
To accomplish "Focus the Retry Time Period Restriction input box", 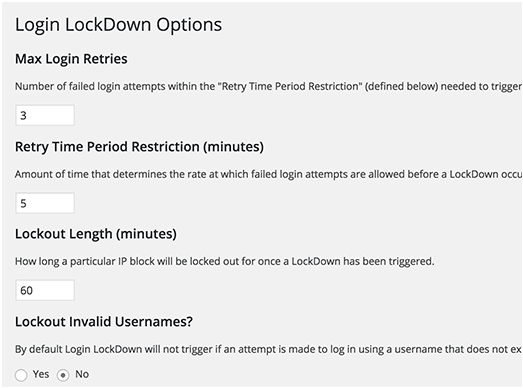I will (x=45, y=203).
